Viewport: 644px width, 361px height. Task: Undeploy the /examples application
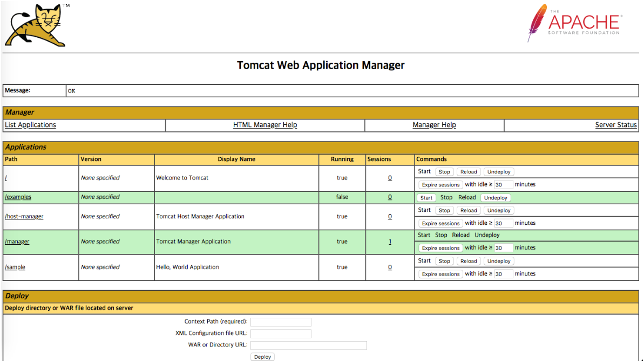(x=496, y=198)
